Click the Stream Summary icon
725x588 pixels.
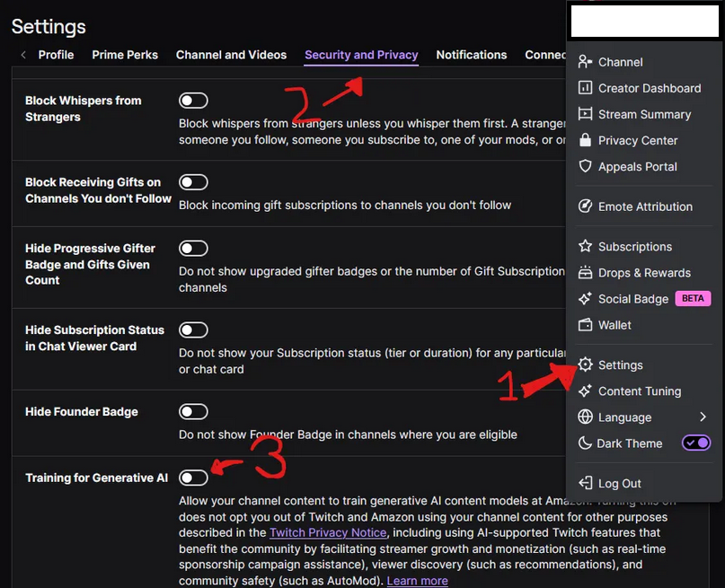(x=585, y=114)
